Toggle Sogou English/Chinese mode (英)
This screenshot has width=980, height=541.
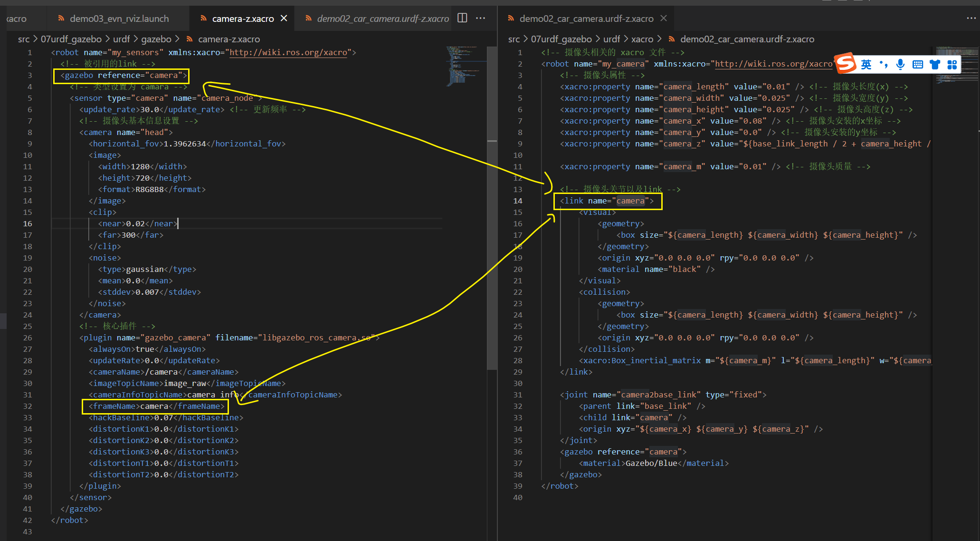[x=866, y=65]
